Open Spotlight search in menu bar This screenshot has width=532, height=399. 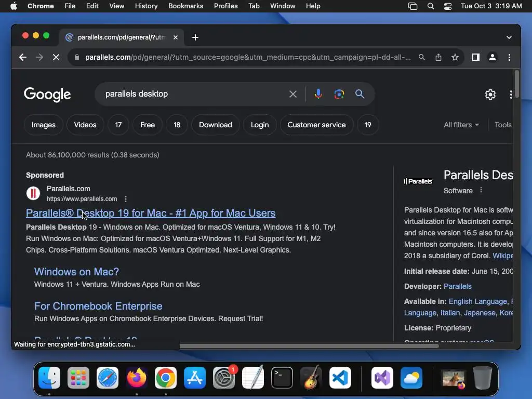point(431,6)
